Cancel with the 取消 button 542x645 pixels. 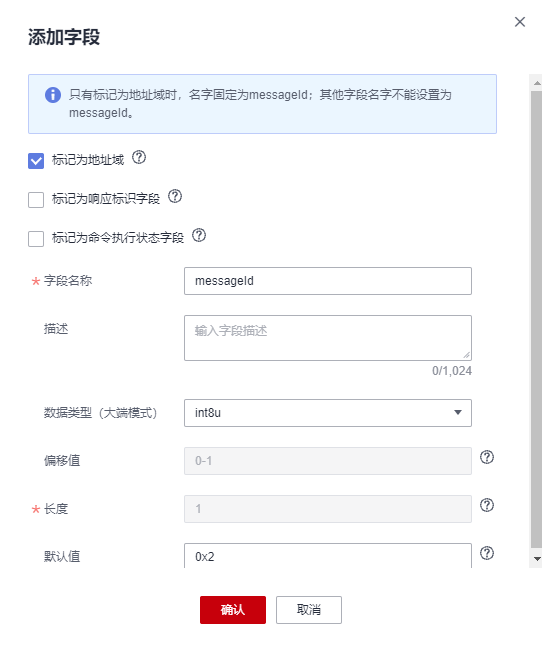(309, 610)
